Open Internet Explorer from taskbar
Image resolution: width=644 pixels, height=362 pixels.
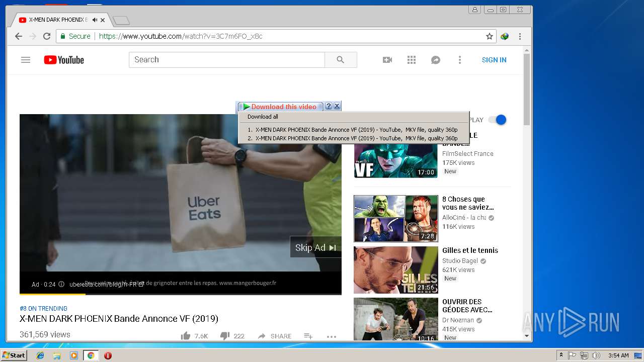tap(40, 355)
